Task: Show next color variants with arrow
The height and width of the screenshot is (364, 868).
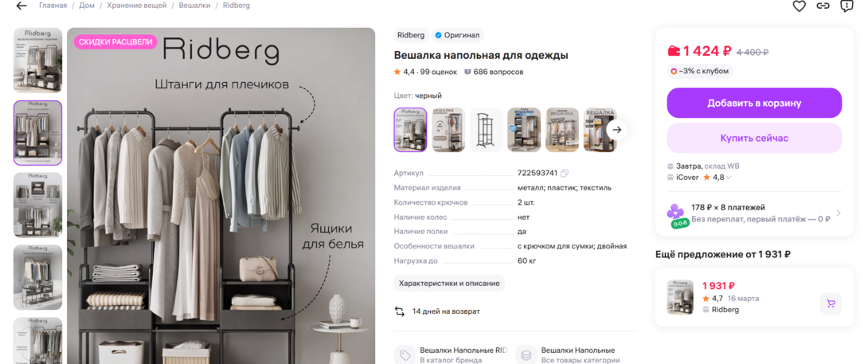Action: 617,130
